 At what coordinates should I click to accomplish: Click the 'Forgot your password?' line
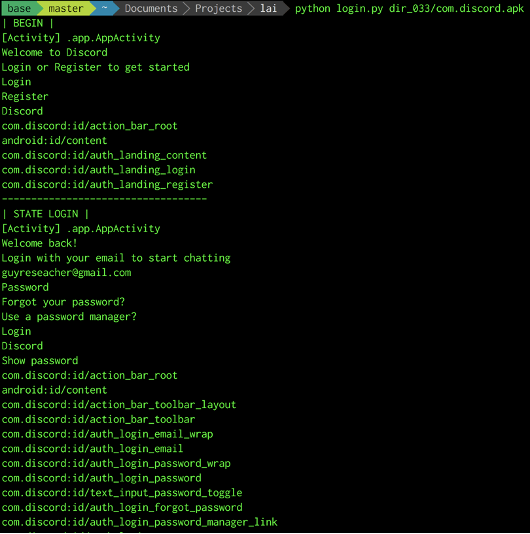tap(63, 302)
